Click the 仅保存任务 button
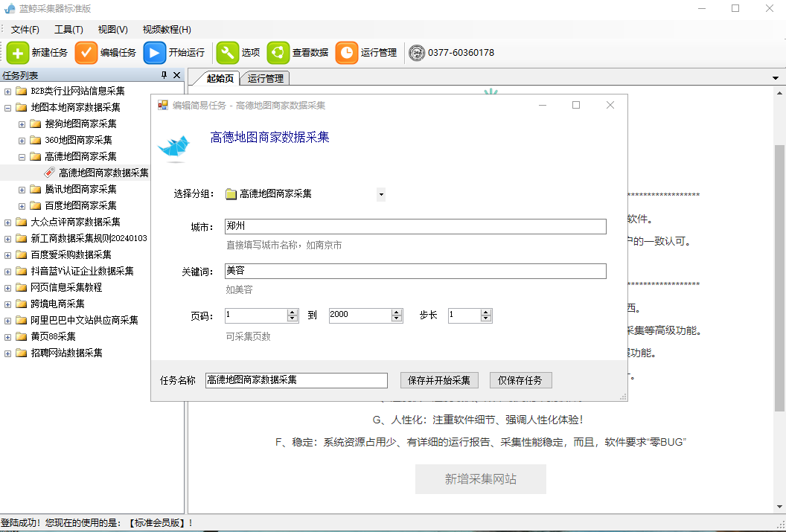The image size is (786, 532). (x=520, y=380)
